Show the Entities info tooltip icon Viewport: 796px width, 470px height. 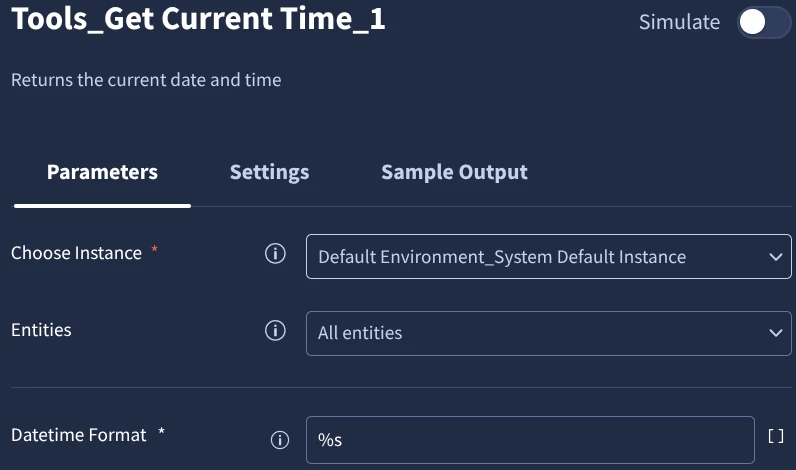[275, 330]
